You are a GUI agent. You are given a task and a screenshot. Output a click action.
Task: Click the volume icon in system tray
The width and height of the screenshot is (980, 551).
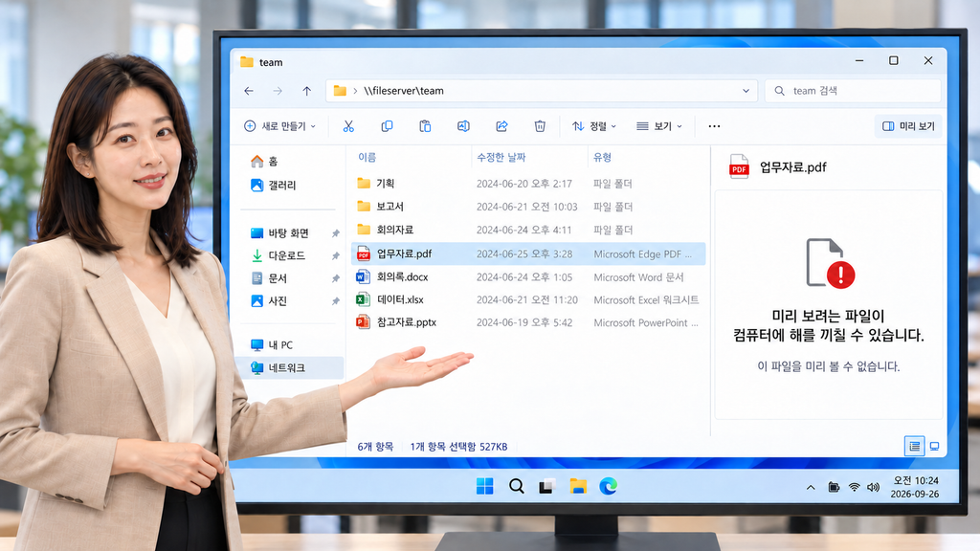(x=873, y=487)
